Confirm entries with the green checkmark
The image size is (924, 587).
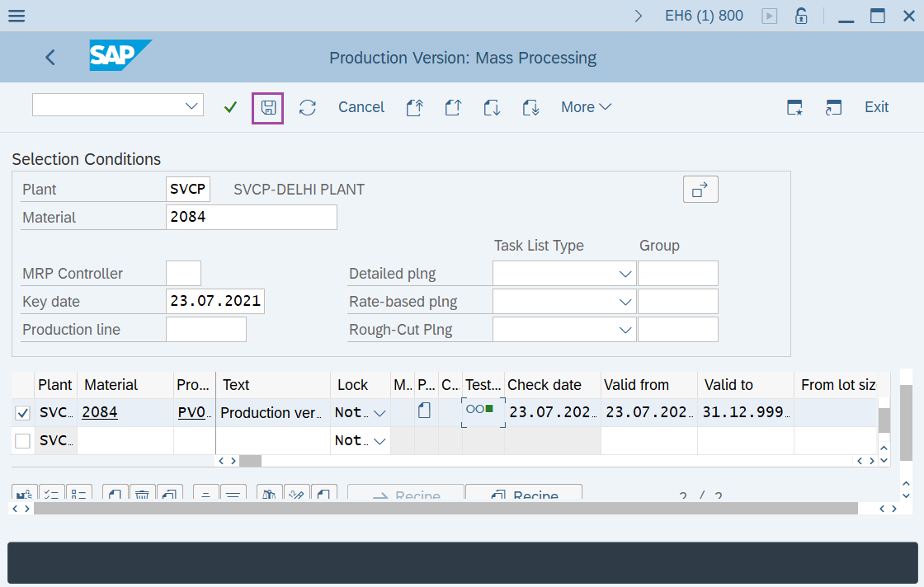coord(230,106)
